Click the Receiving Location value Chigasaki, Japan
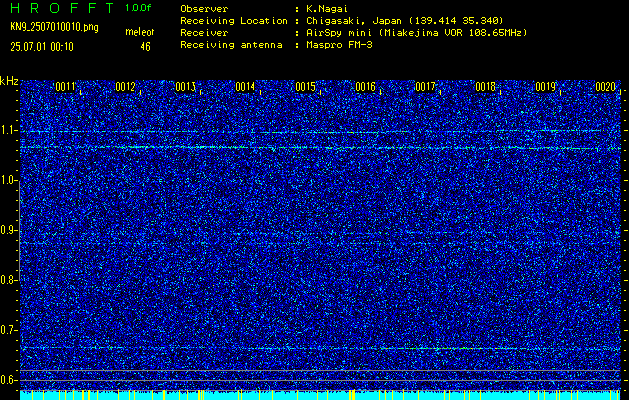The width and height of the screenshot is (629, 400). pyautogui.click(x=404, y=21)
